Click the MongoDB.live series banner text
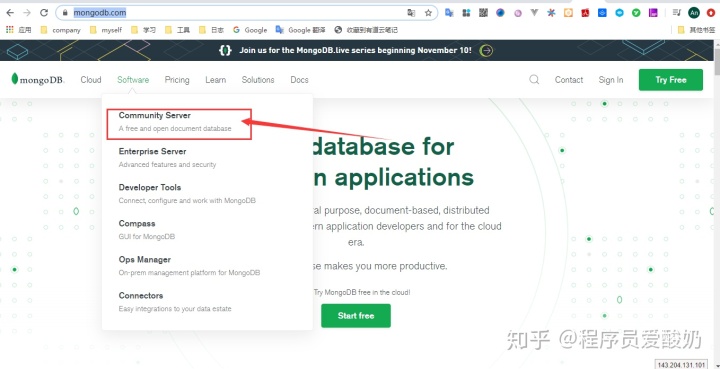720x369 pixels. coord(355,50)
